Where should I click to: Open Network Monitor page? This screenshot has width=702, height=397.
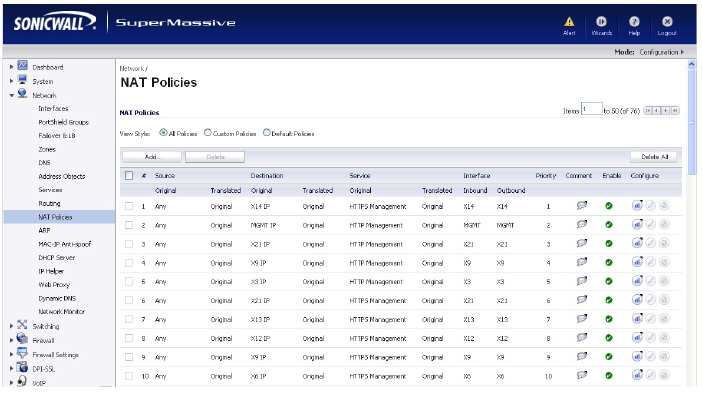coord(62,312)
